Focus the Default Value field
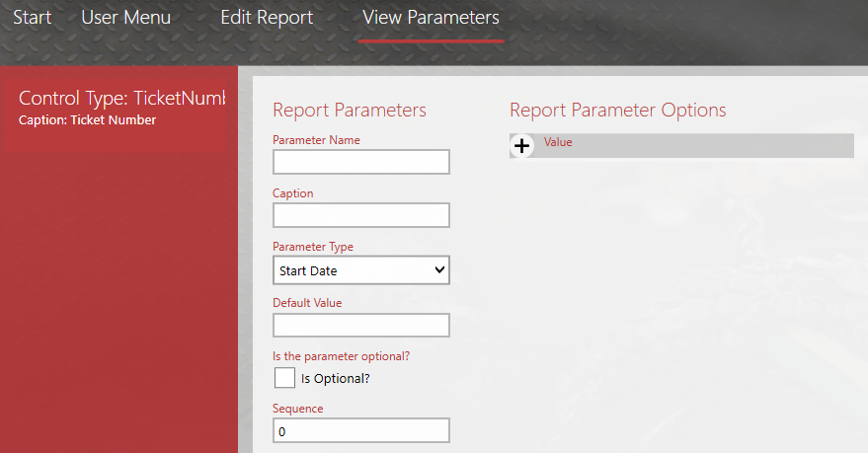Viewport: 868px width, 453px height. point(361,326)
